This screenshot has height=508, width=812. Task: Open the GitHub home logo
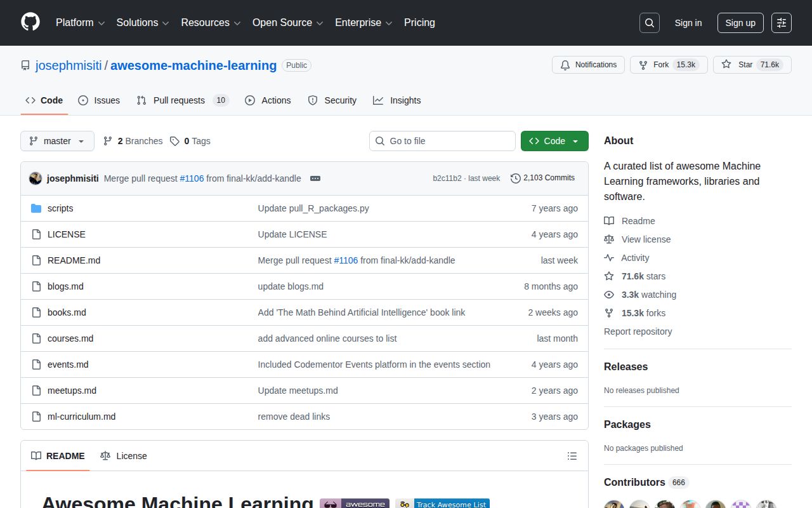(30, 23)
